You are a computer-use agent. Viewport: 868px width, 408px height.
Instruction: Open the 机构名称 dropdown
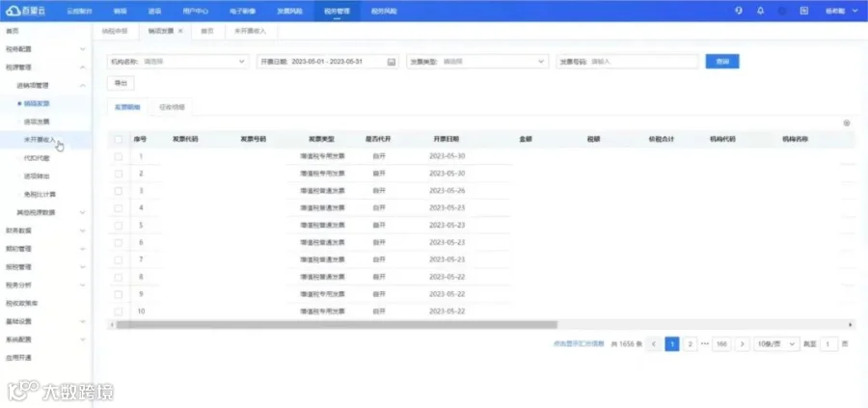(x=177, y=62)
